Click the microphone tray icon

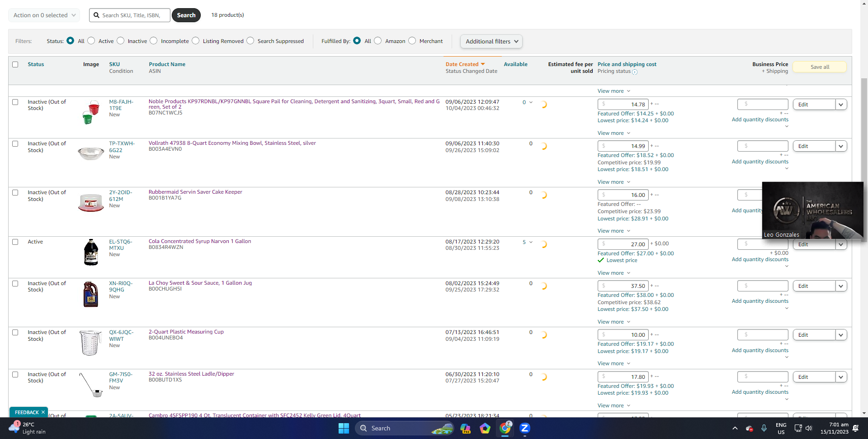click(x=764, y=428)
